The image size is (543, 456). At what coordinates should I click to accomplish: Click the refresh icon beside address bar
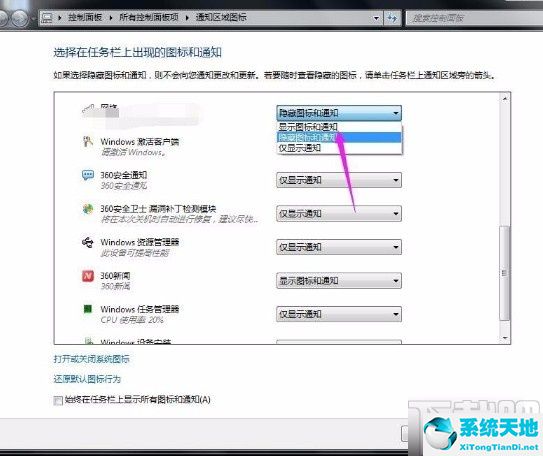(392, 17)
